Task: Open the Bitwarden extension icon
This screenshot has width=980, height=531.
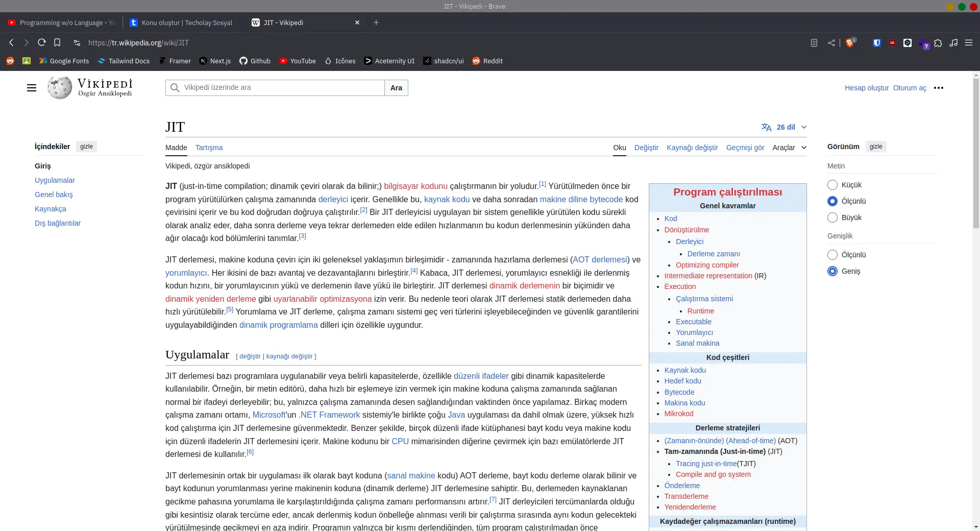Action: (877, 43)
